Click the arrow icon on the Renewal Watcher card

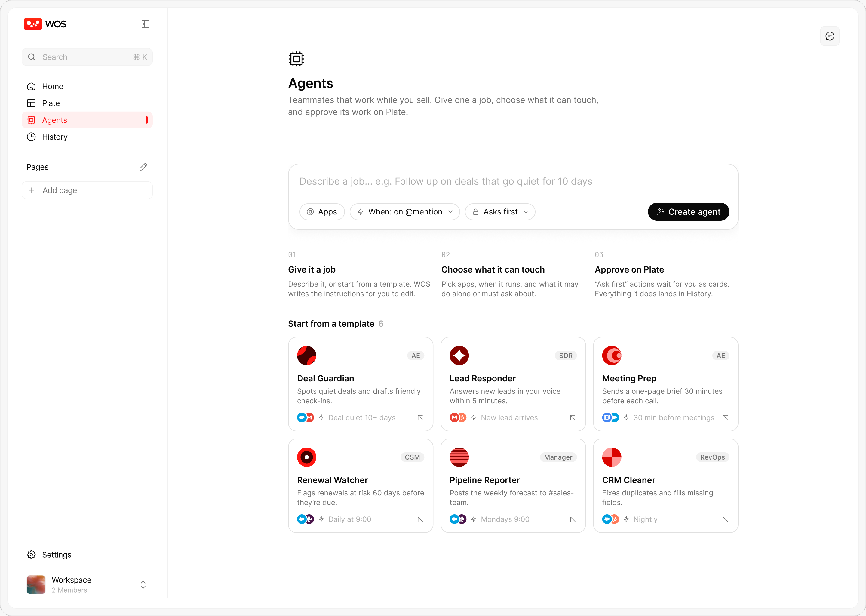pyautogui.click(x=420, y=519)
